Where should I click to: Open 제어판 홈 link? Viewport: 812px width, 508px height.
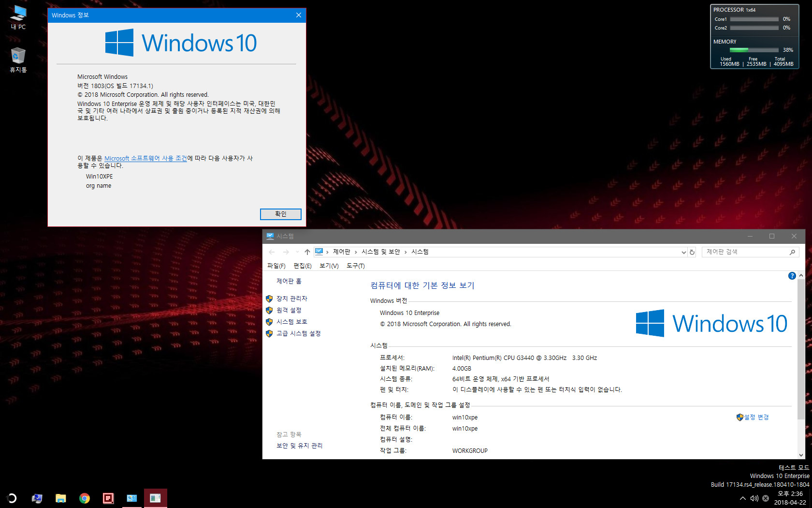tap(289, 281)
